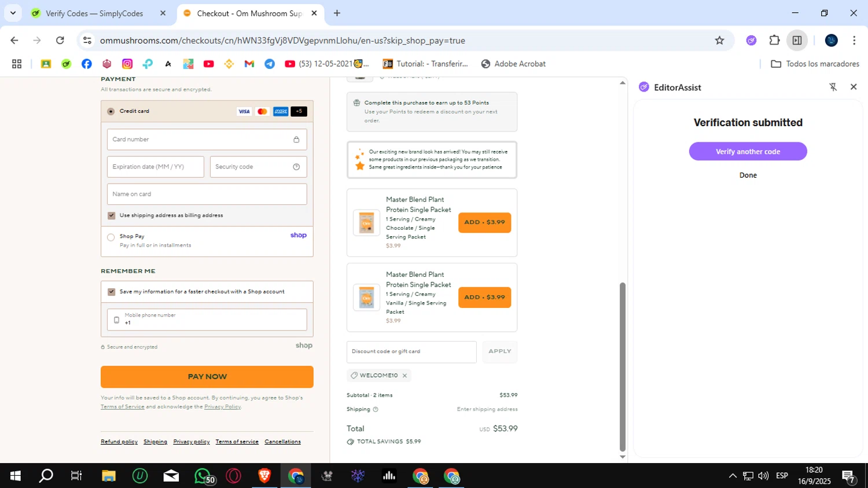
Task: Click the +5 more card types badge
Action: click(299, 111)
